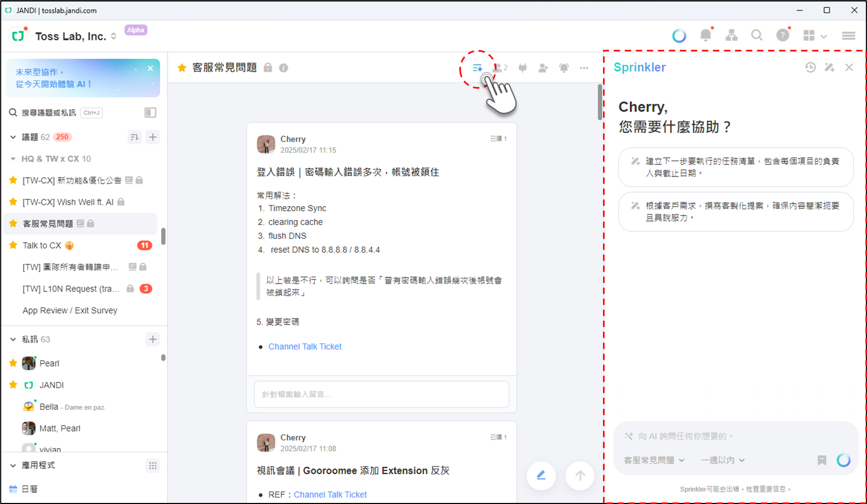This screenshot has height=504, width=867.
Task: Collapse the HQ & TW x CX folder
Action: pyautogui.click(x=13, y=159)
